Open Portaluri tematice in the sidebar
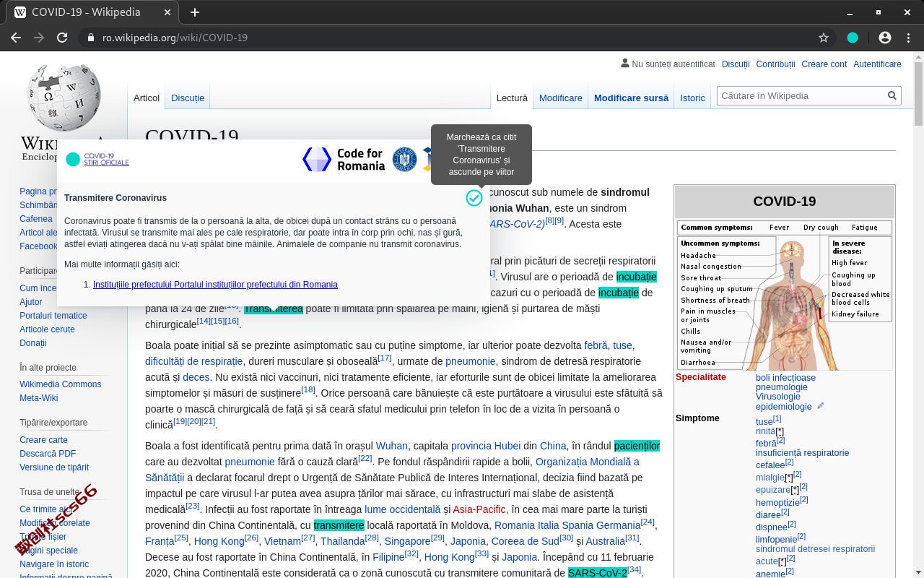Viewport: 924px width, 578px height. click(53, 316)
